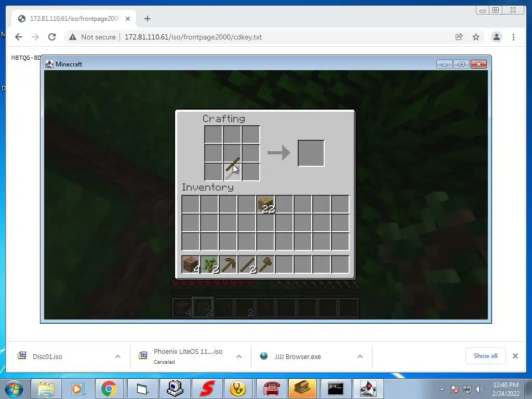Launch Windows Media Player from the taskbar
532x399 pixels.
coord(78,389)
